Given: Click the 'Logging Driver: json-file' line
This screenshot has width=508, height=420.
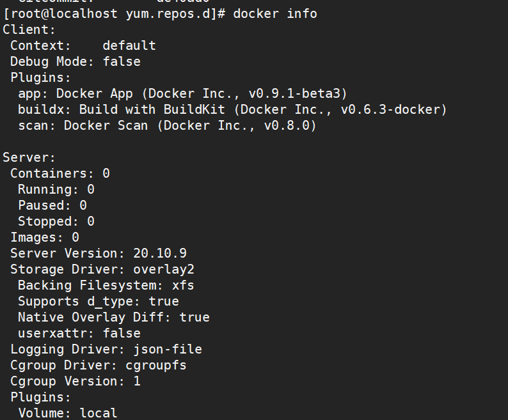Looking at the screenshot, I should [x=106, y=349].
